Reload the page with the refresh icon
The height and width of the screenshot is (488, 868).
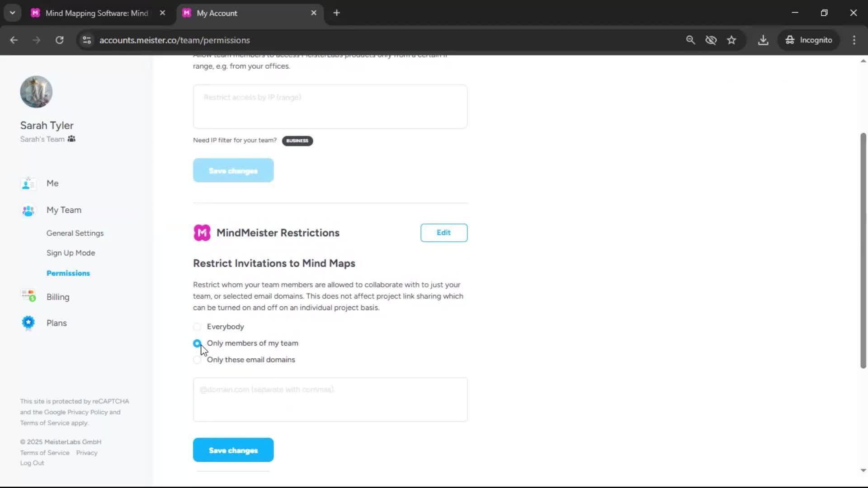(59, 40)
